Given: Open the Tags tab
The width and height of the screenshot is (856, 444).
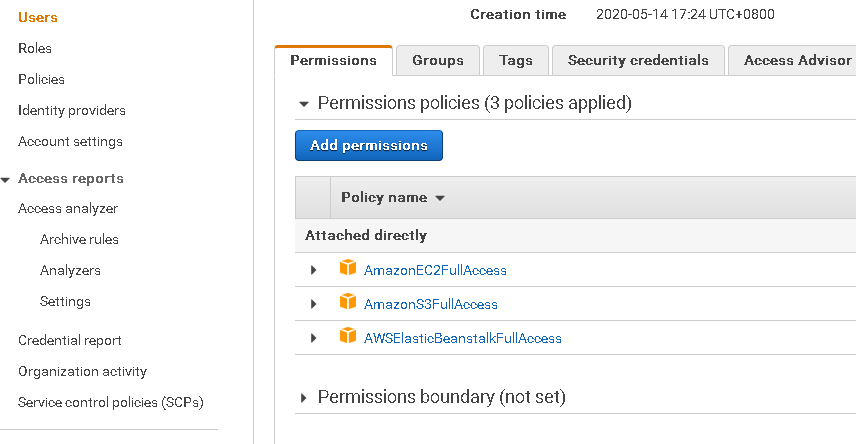Looking at the screenshot, I should point(516,60).
